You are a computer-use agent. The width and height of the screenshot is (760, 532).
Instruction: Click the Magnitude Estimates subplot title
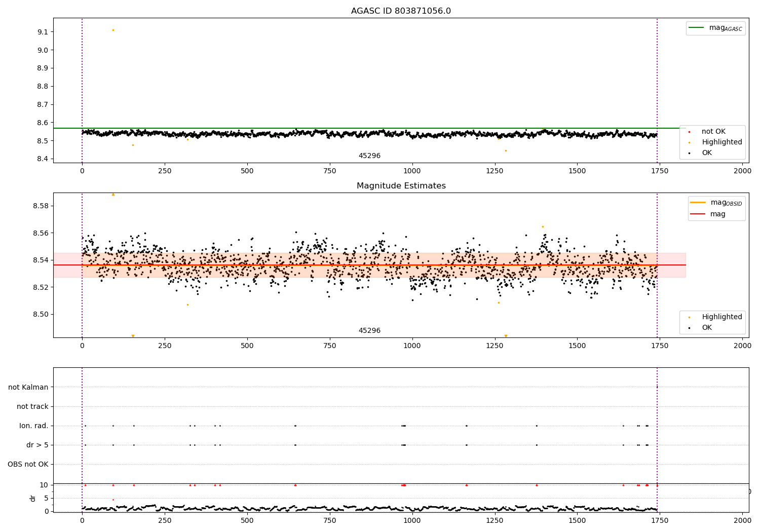click(401, 186)
